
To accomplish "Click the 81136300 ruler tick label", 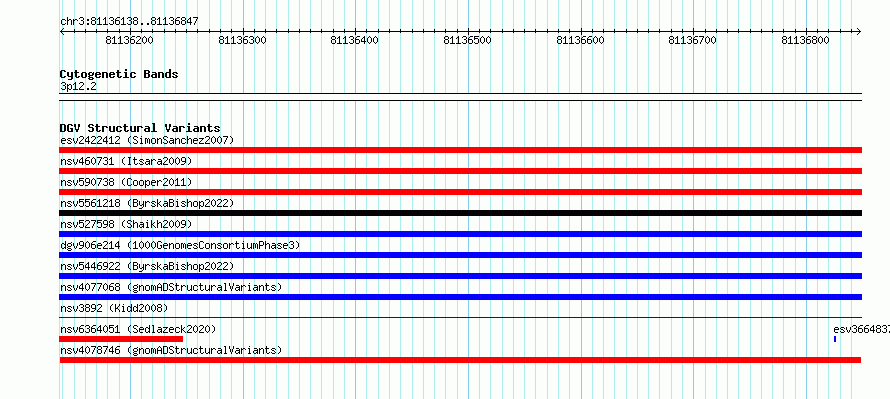I will [242, 40].
